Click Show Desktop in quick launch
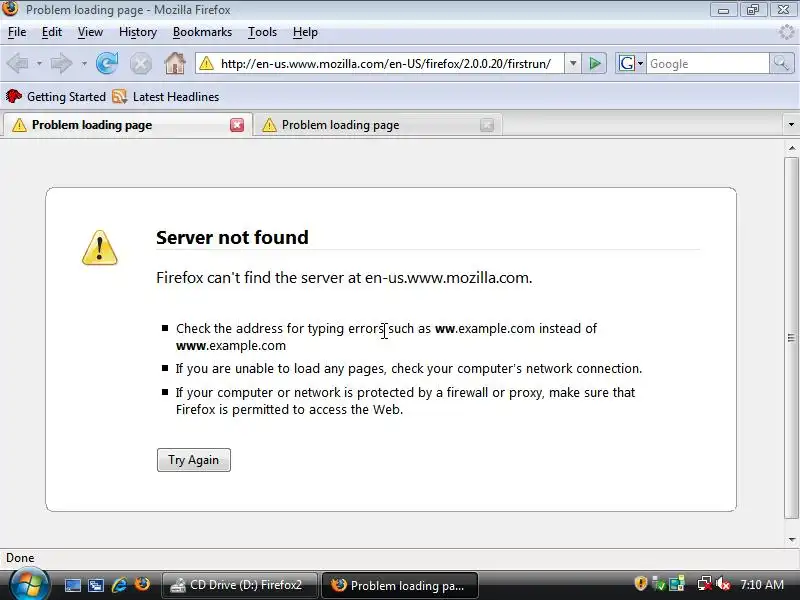Image resolution: width=800 pixels, height=600 pixels. pyautogui.click(x=72, y=585)
